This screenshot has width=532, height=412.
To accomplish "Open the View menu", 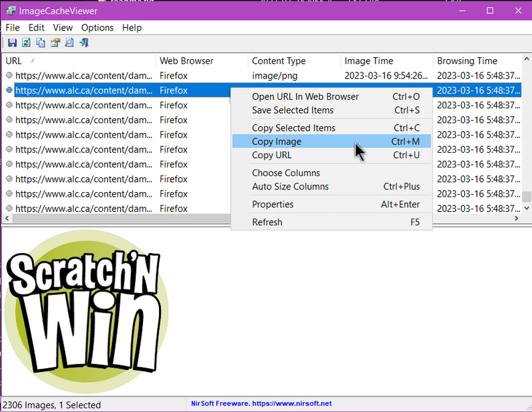I will pos(63,27).
